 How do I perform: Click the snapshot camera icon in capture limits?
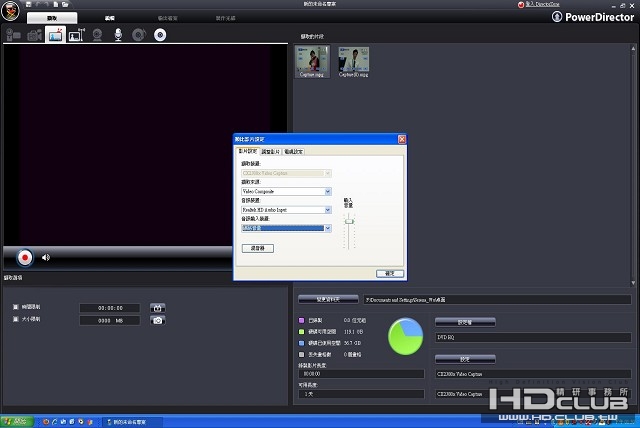click(x=158, y=320)
